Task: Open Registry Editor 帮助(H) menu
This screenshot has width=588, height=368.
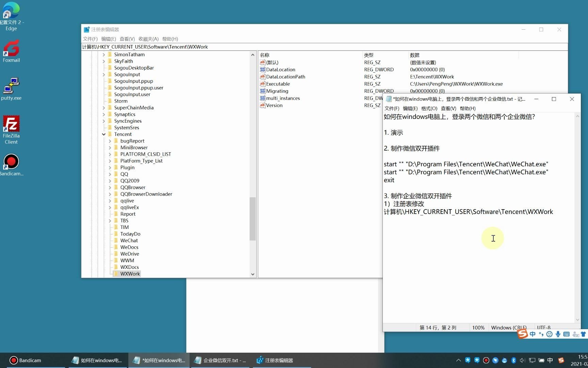Action: pyautogui.click(x=170, y=39)
